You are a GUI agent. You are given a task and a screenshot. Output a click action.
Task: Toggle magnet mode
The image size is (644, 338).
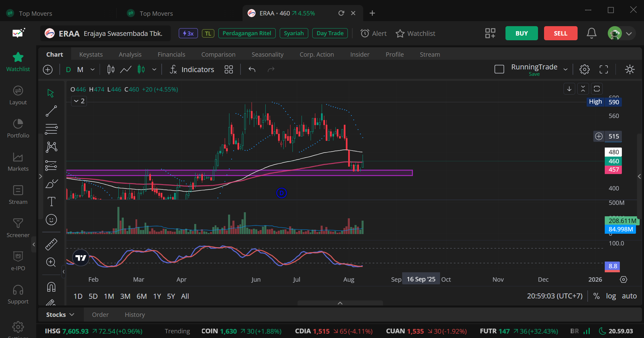point(51,287)
